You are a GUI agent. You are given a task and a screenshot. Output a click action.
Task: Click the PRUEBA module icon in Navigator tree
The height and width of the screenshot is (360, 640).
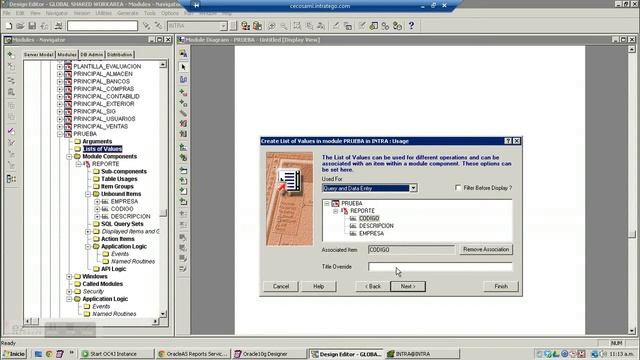point(68,134)
